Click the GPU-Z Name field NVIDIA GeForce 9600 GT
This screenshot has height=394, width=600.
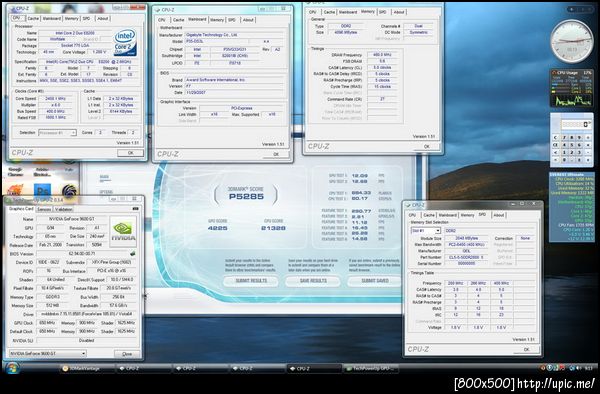coord(72,219)
